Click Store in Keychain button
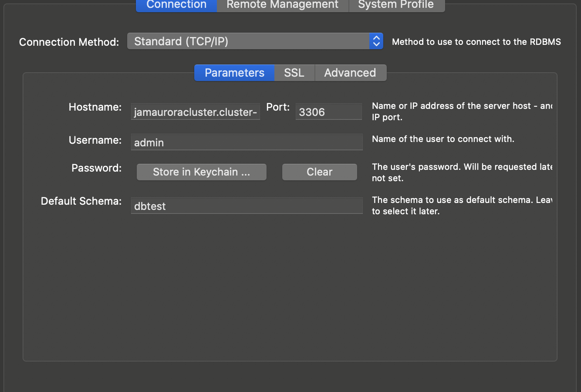The width and height of the screenshot is (581, 392). coord(202,172)
